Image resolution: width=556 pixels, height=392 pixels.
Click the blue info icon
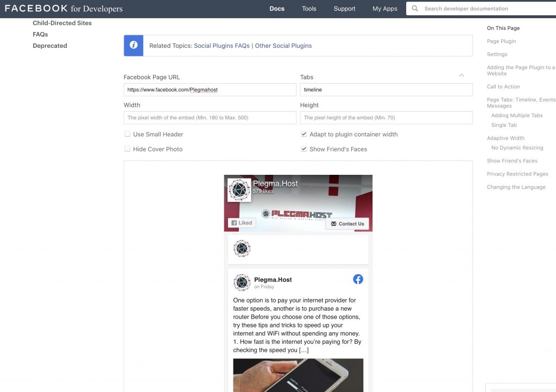tap(134, 46)
